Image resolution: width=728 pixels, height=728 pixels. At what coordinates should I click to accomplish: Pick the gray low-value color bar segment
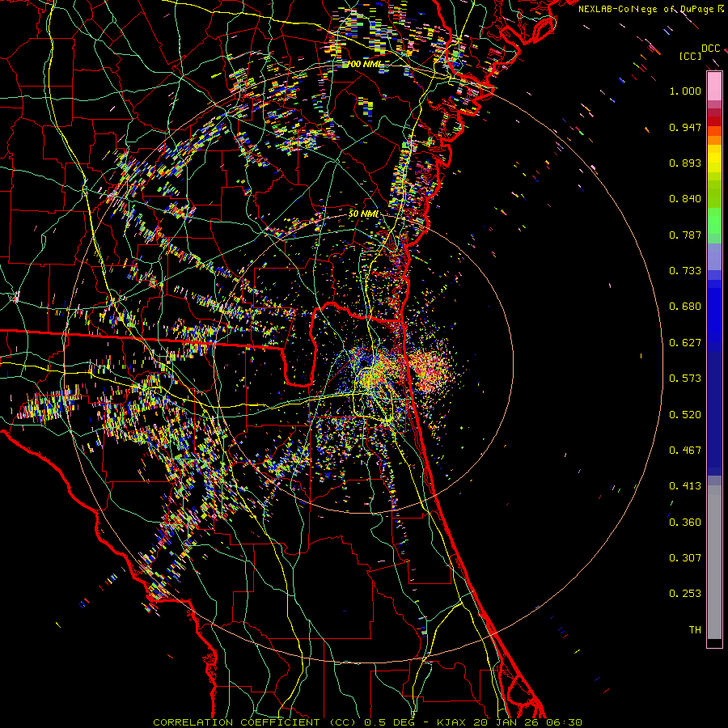click(x=714, y=562)
